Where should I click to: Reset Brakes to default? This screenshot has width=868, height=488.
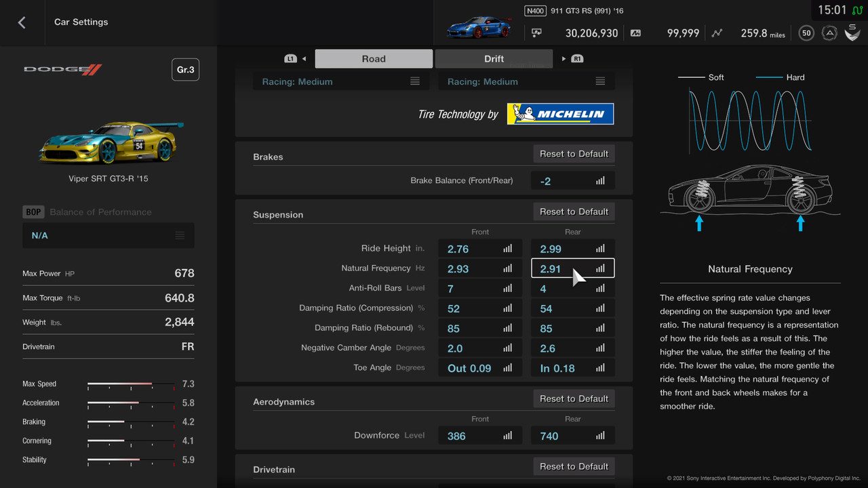click(x=574, y=154)
